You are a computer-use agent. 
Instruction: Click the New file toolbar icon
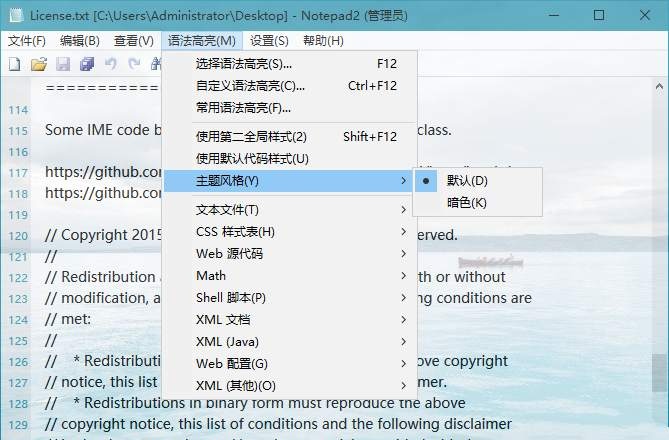tap(15, 64)
